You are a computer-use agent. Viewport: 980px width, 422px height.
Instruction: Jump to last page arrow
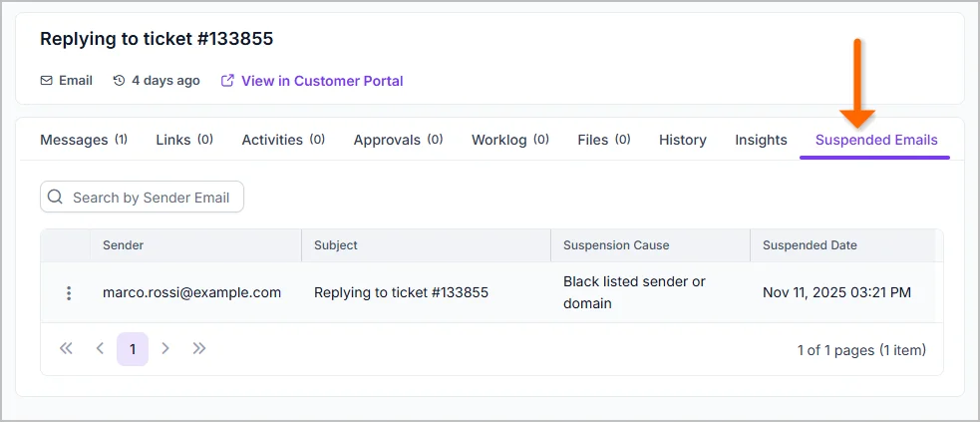tap(199, 349)
